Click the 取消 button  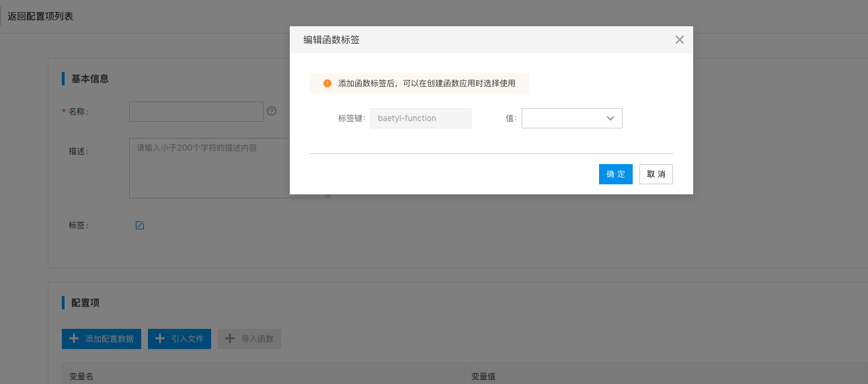[x=656, y=174]
